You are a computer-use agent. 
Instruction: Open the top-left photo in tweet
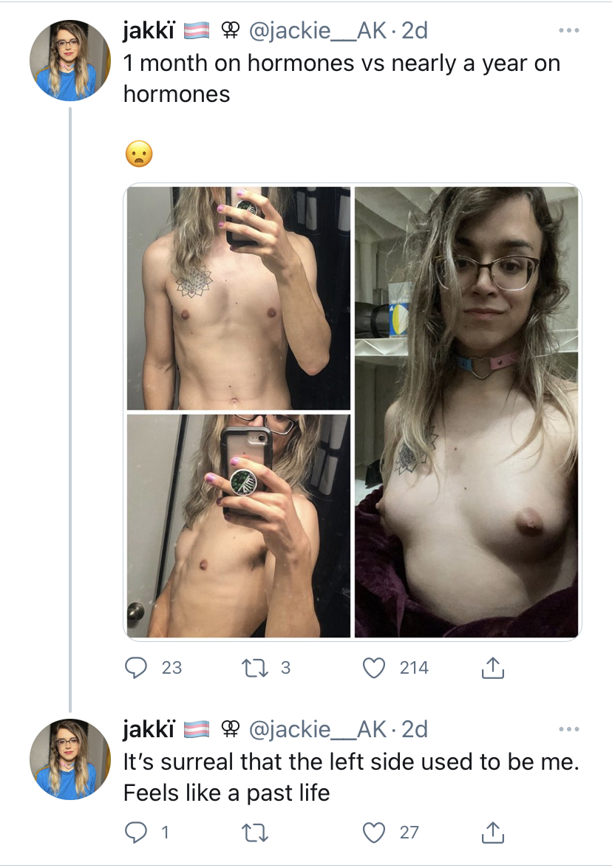click(x=239, y=298)
